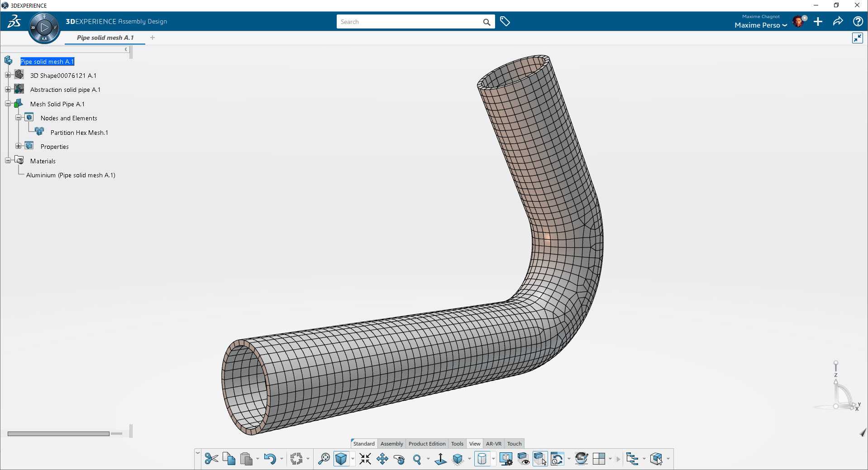Click the Paste clipboard icon
The image size is (868, 470).
point(246,459)
